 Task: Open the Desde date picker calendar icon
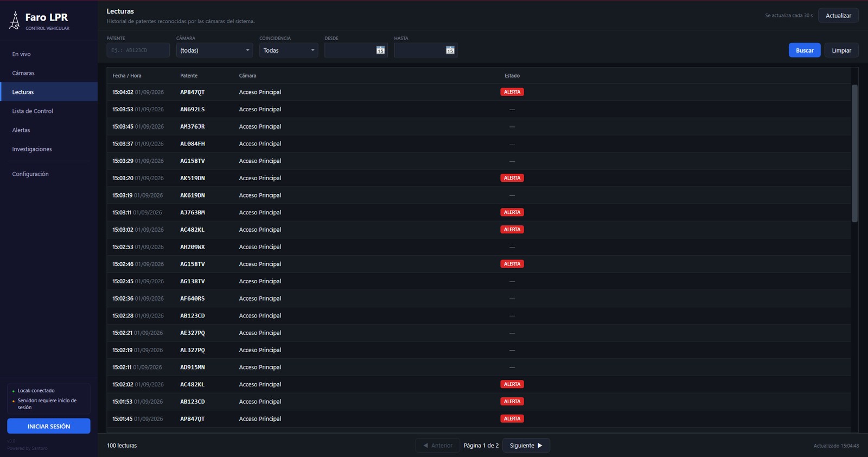(x=381, y=50)
